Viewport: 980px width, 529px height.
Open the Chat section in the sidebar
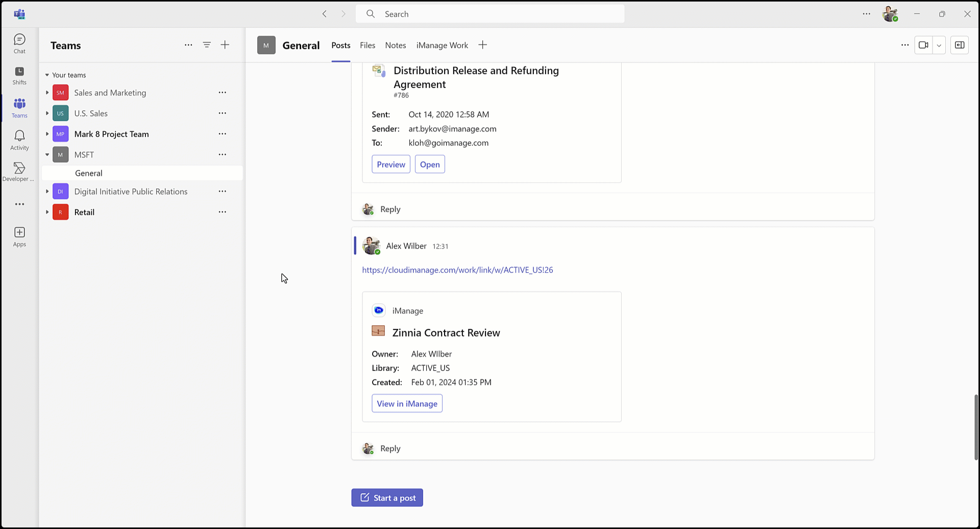19,43
